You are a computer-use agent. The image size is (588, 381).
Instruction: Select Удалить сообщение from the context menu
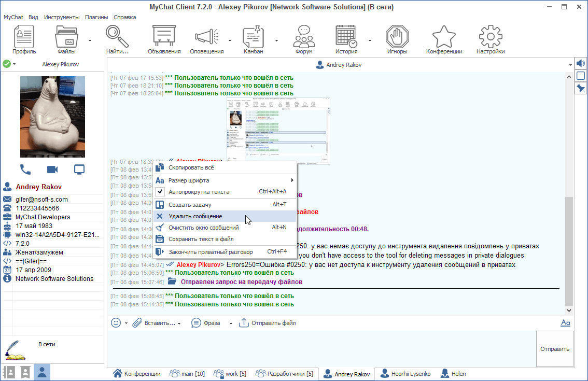(195, 216)
